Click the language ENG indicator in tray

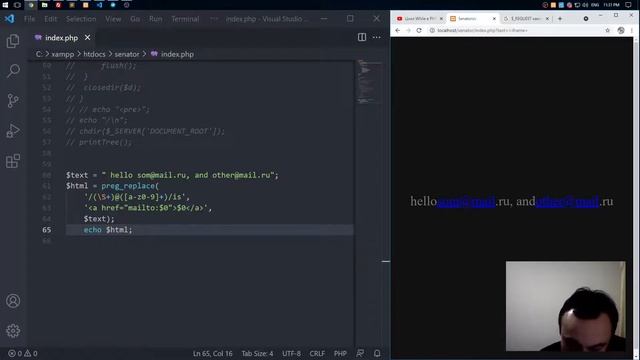595,5
